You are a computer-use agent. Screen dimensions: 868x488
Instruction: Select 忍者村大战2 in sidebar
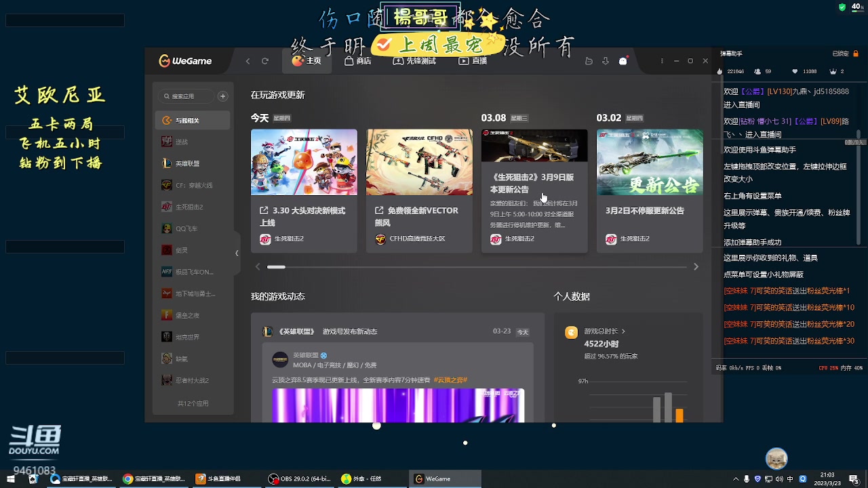click(193, 380)
